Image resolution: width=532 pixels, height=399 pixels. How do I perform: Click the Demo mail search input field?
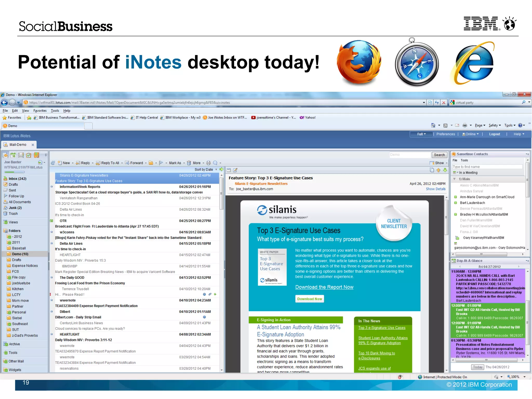click(x=410, y=155)
